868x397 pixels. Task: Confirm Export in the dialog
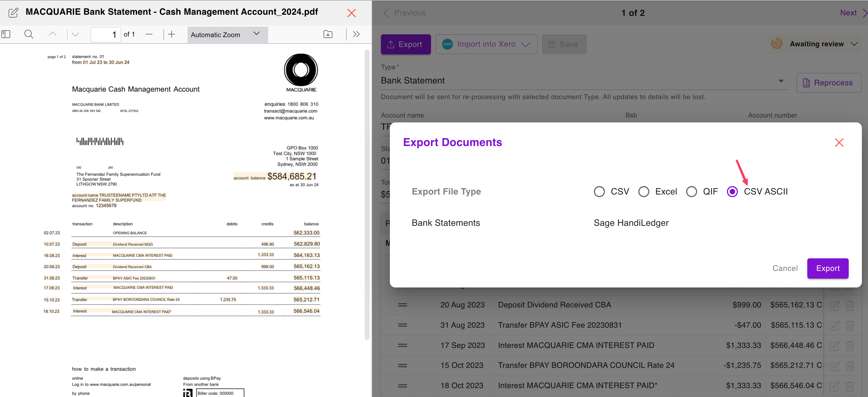coord(828,268)
